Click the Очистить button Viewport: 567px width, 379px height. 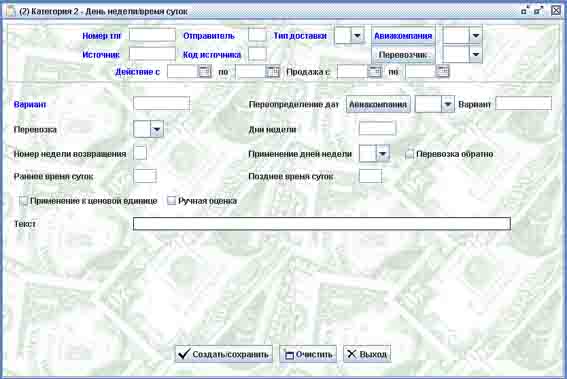(308, 354)
